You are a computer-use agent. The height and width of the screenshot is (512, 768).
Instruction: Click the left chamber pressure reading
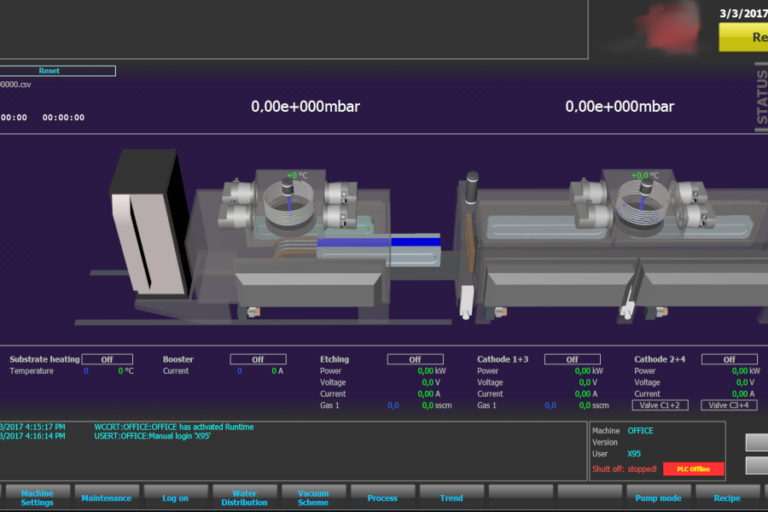click(305, 106)
